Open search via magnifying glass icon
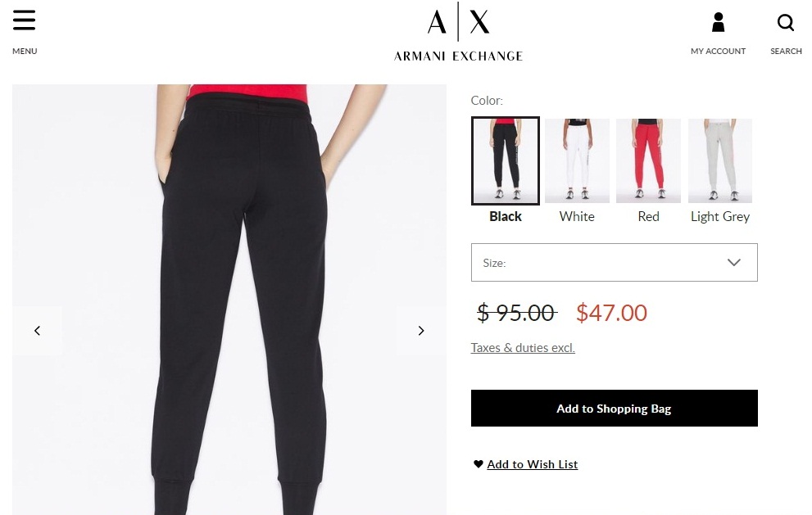The width and height of the screenshot is (812, 515). tap(786, 22)
